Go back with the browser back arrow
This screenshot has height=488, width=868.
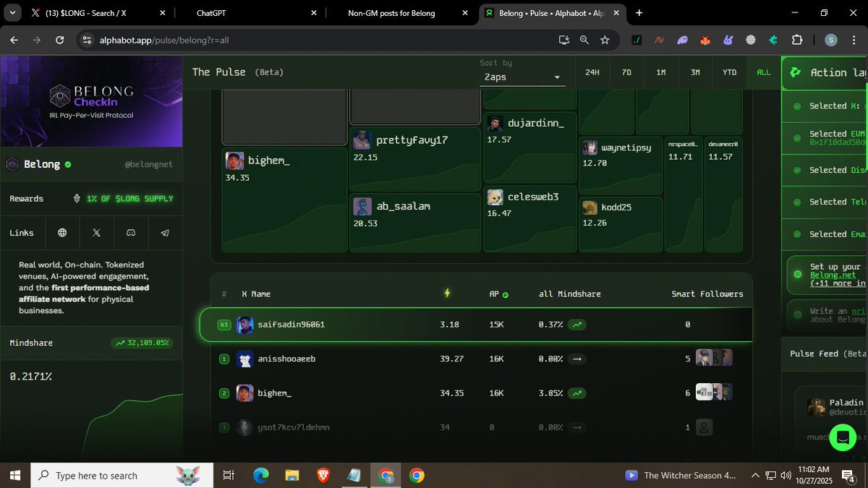pos(14,40)
